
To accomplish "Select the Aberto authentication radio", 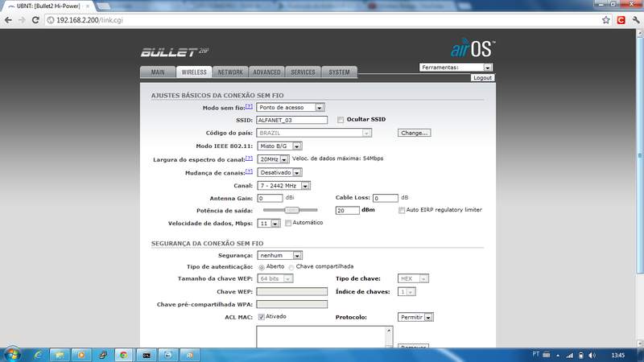I will point(262,267).
